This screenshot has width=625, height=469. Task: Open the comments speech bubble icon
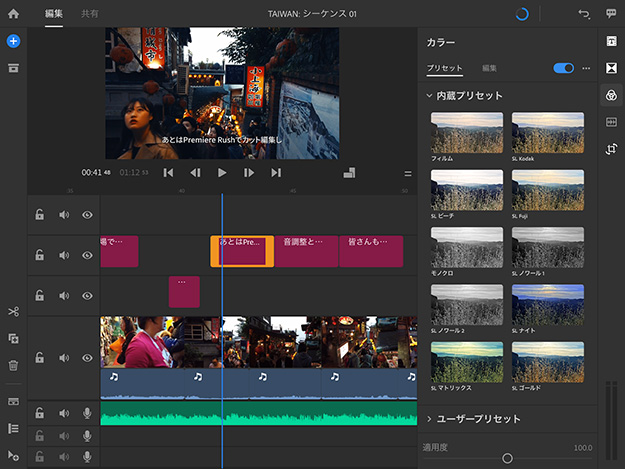coord(611,14)
